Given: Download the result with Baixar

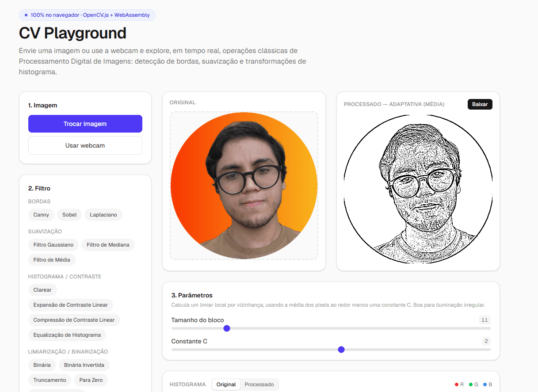Looking at the screenshot, I should 480,104.
